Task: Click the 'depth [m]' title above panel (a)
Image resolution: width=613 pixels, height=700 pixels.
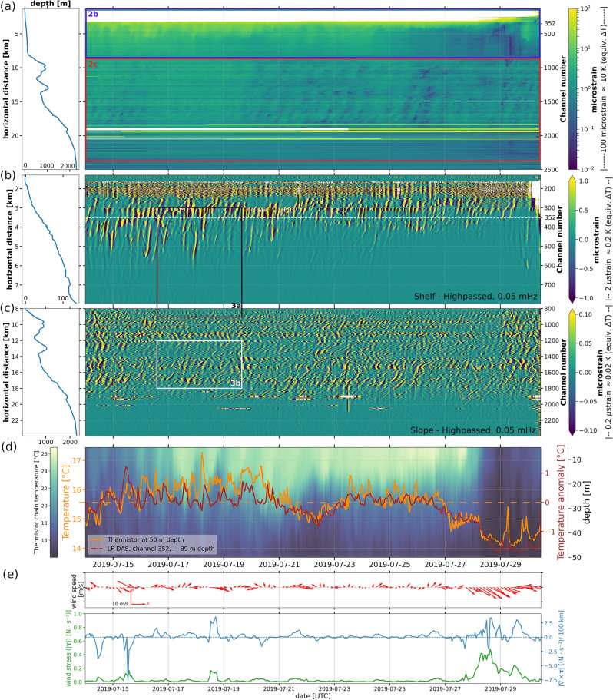Action: pyautogui.click(x=51, y=4)
